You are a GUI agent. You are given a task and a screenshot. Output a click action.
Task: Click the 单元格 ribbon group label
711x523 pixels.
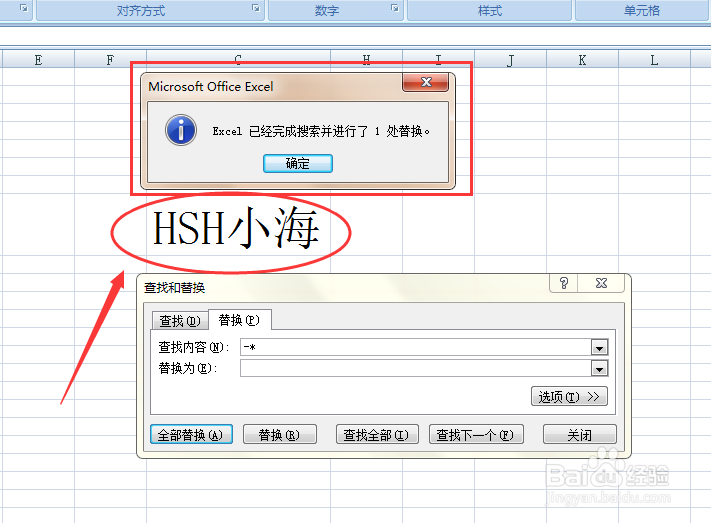pyautogui.click(x=642, y=10)
